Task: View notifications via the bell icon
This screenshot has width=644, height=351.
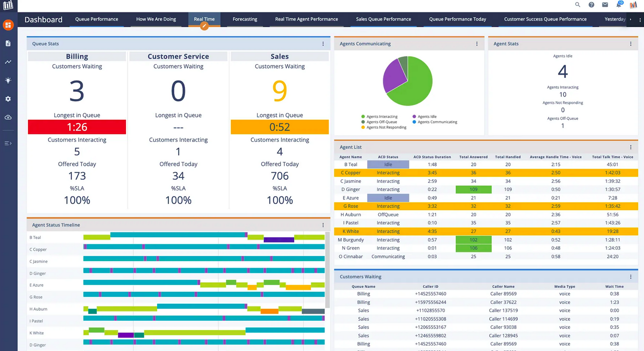Action: point(619,5)
